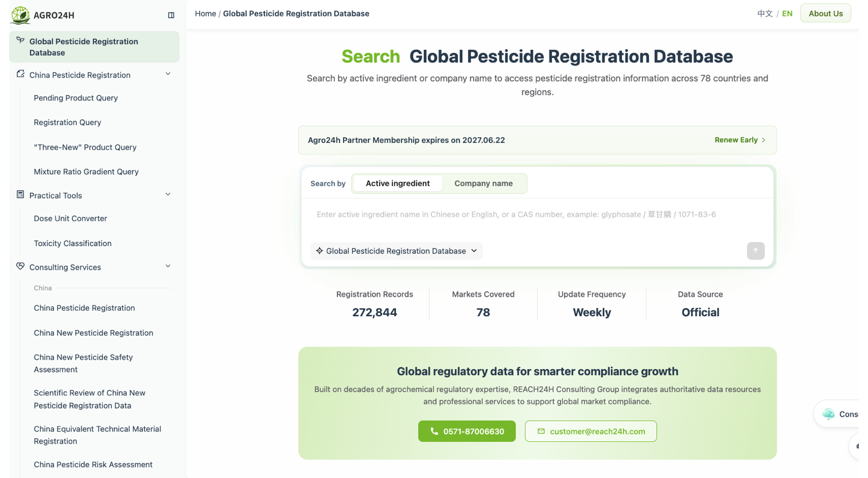Open "Three-New" Product Query
The height and width of the screenshot is (478, 868).
[85, 147]
